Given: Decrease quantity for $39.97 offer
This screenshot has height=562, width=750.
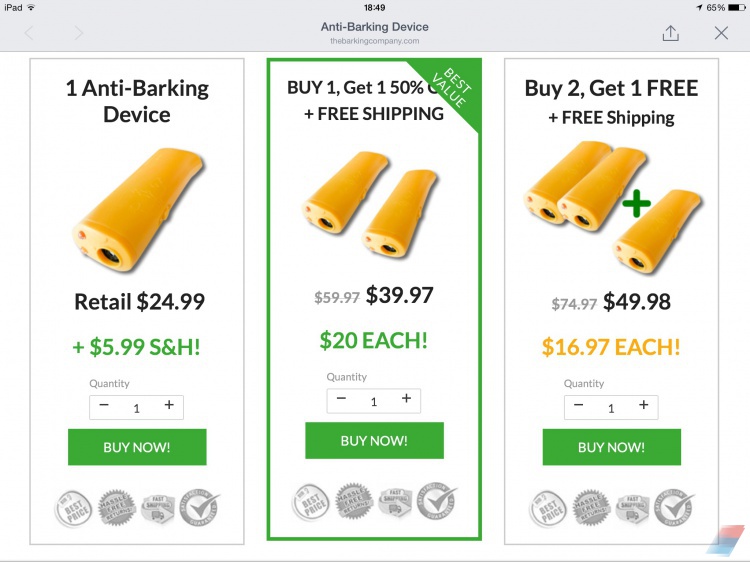Looking at the screenshot, I should click(x=341, y=398).
